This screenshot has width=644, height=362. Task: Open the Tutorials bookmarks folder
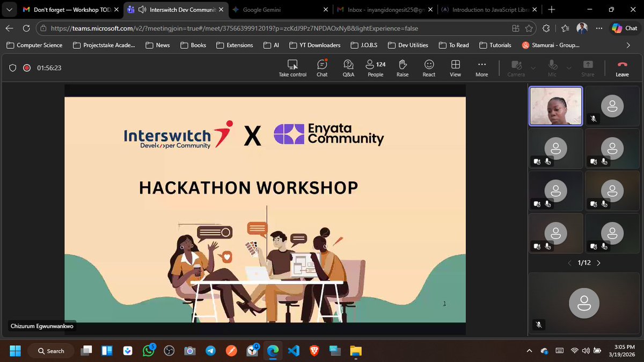click(495, 45)
